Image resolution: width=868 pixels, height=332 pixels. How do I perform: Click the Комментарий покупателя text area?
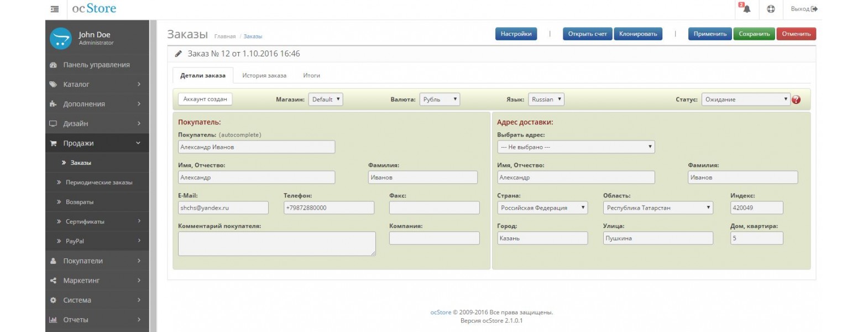[277, 243]
